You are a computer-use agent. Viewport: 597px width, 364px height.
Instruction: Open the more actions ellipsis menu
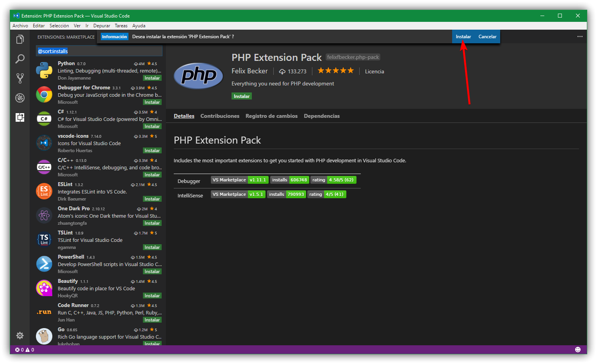click(x=580, y=37)
